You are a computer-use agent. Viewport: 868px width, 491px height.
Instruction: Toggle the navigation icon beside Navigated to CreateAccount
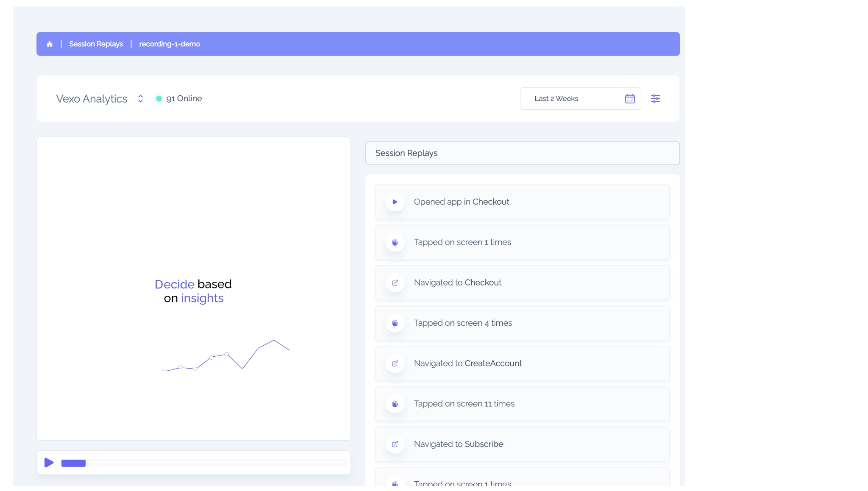point(395,363)
